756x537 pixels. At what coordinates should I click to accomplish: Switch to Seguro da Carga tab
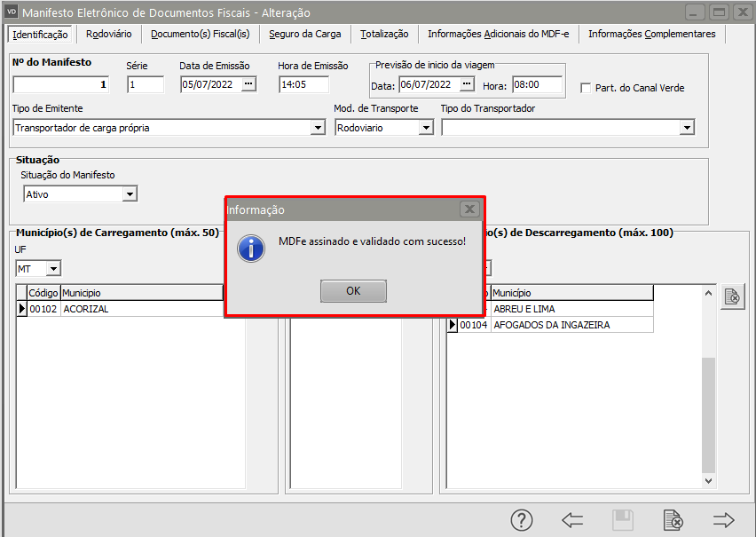click(x=305, y=35)
